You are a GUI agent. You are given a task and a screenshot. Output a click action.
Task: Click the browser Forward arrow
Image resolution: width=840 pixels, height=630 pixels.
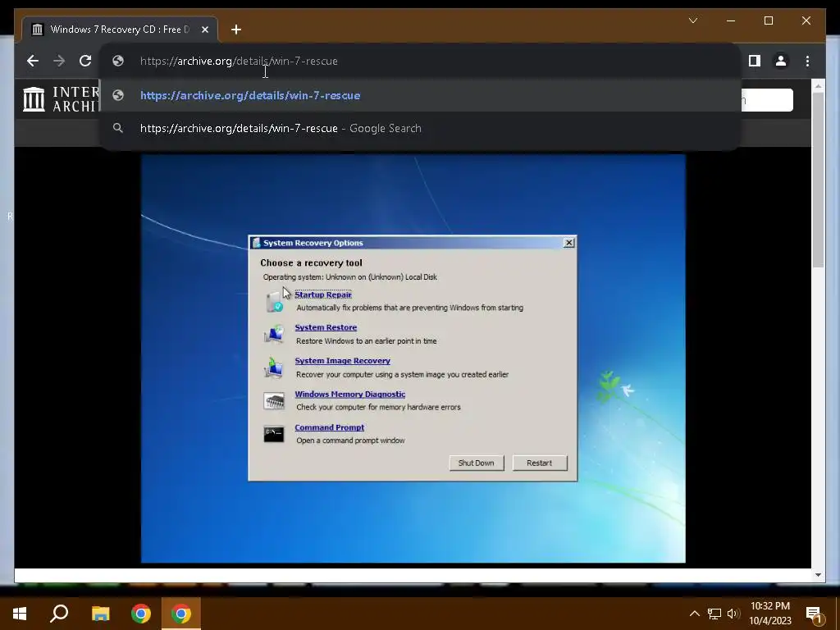click(59, 61)
